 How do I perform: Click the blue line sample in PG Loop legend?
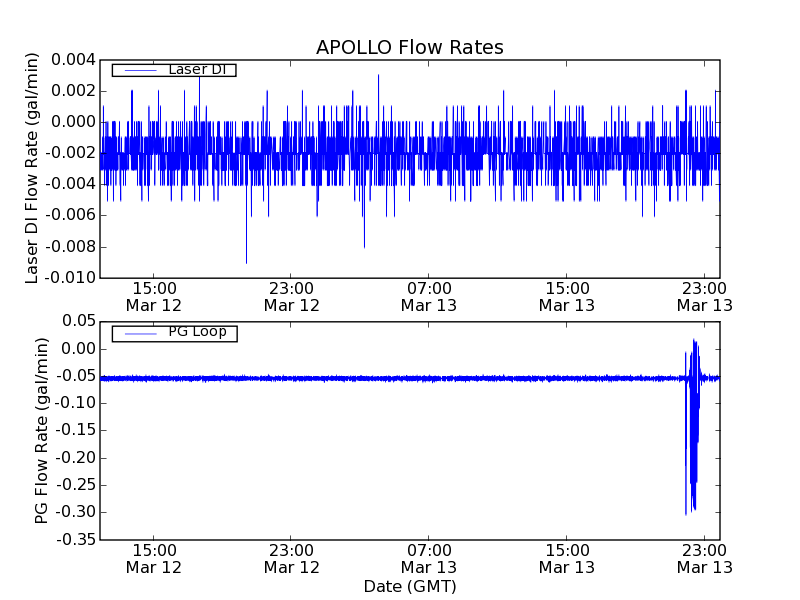pos(139,333)
